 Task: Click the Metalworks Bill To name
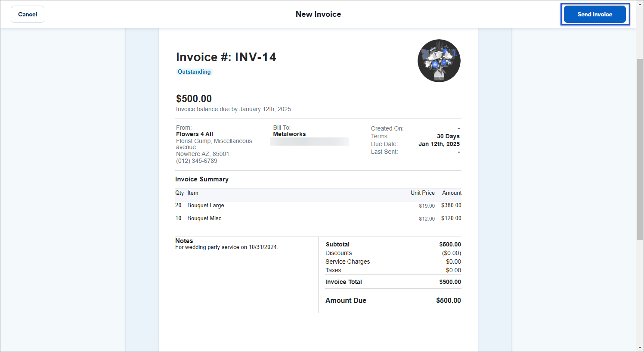[289, 134]
